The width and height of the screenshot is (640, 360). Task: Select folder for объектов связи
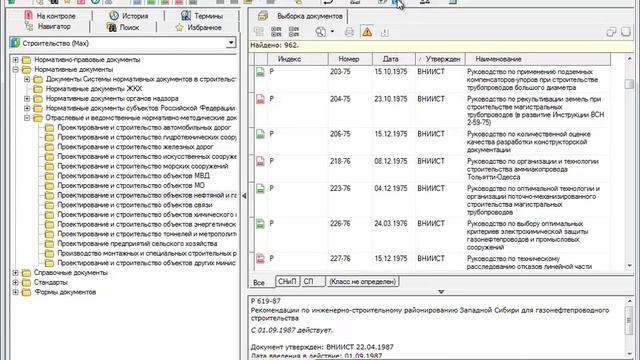pos(135,205)
